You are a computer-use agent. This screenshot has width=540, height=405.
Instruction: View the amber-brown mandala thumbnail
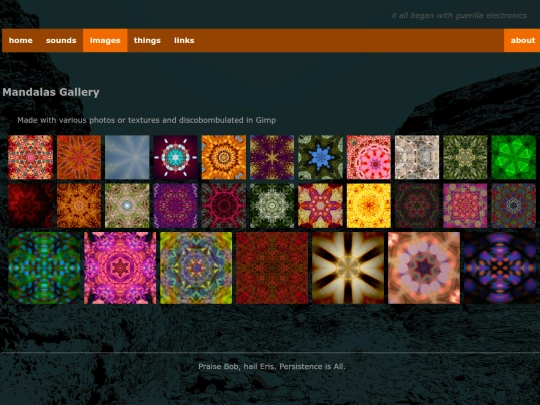pyautogui.click(x=79, y=206)
